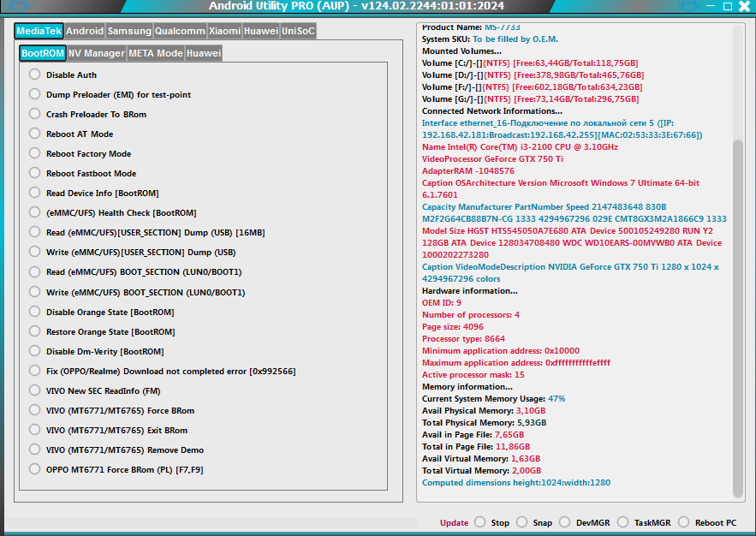Switch to the UniSoC tab

click(x=298, y=31)
